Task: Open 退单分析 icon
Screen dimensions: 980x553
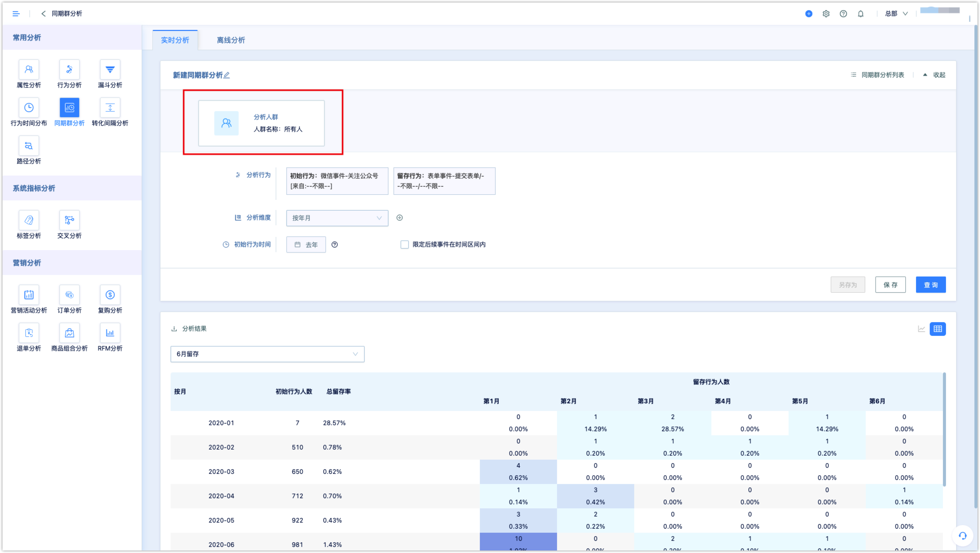Action: 28,333
